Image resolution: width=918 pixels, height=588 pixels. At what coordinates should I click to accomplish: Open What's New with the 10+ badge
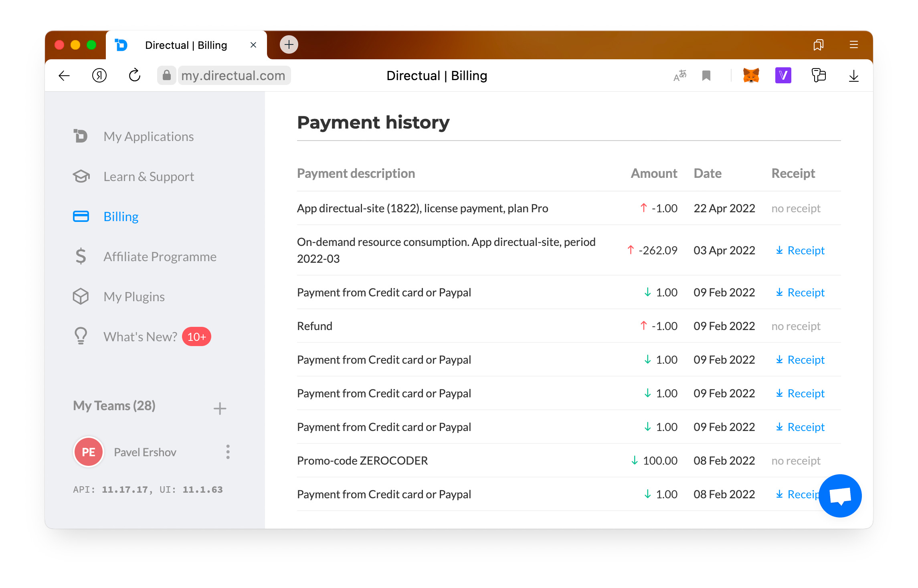140,337
